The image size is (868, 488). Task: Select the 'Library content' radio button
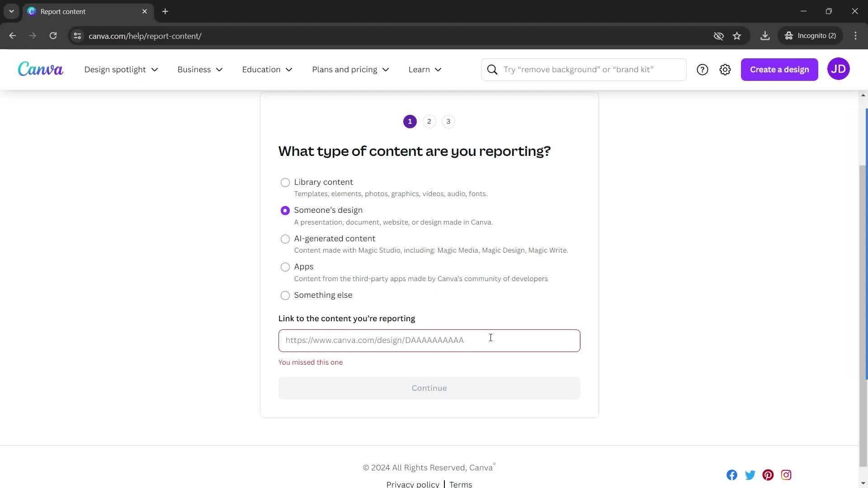(285, 183)
